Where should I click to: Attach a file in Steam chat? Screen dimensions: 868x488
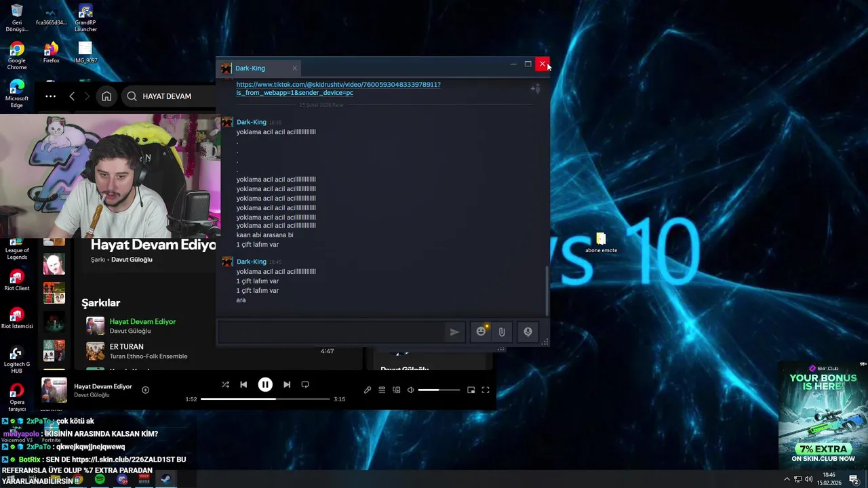coord(502,332)
